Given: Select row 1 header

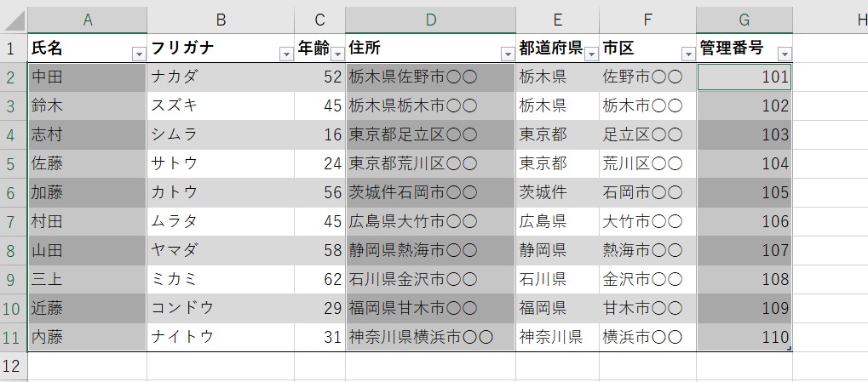Looking at the screenshot, I should (14, 48).
